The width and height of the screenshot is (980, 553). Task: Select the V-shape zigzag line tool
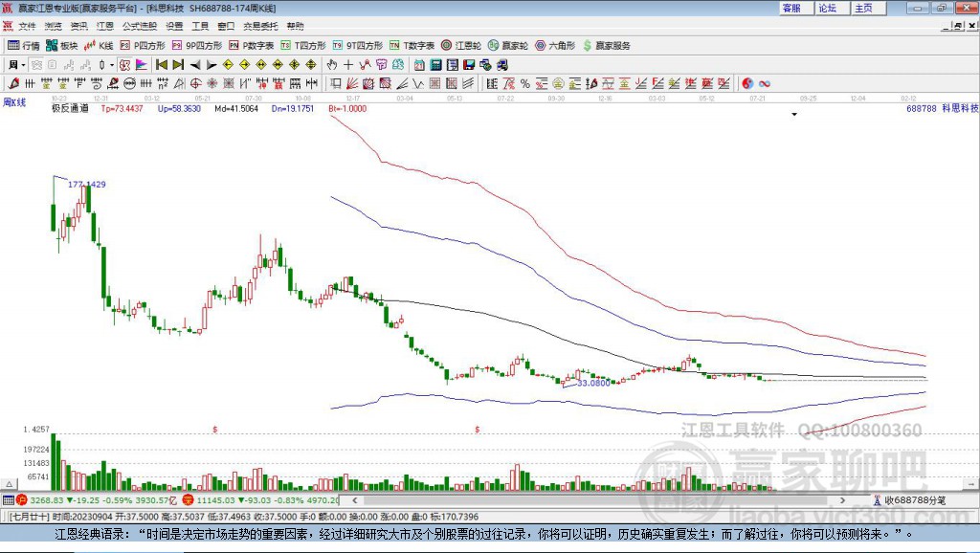pyautogui.click(x=418, y=84)
